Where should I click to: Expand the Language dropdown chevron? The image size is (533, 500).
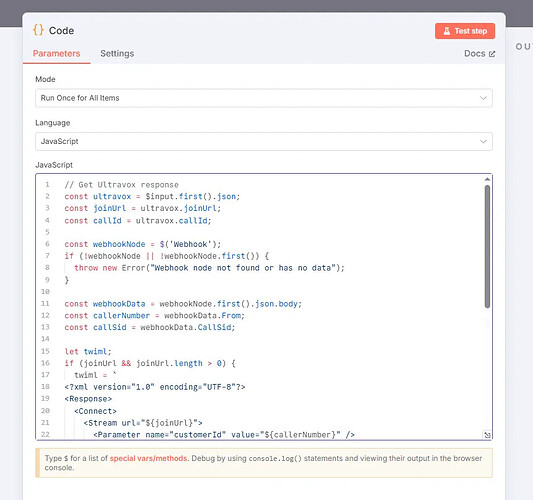pyautogui.click(x=483, y=141)
